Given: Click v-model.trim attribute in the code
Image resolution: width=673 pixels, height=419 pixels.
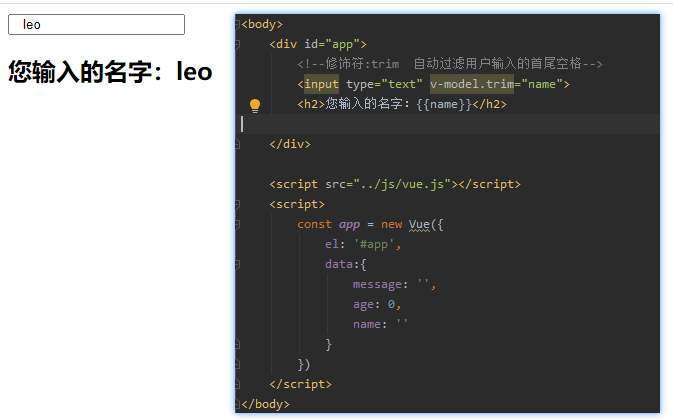Looking at the screenshot, I should click(472, 84).
